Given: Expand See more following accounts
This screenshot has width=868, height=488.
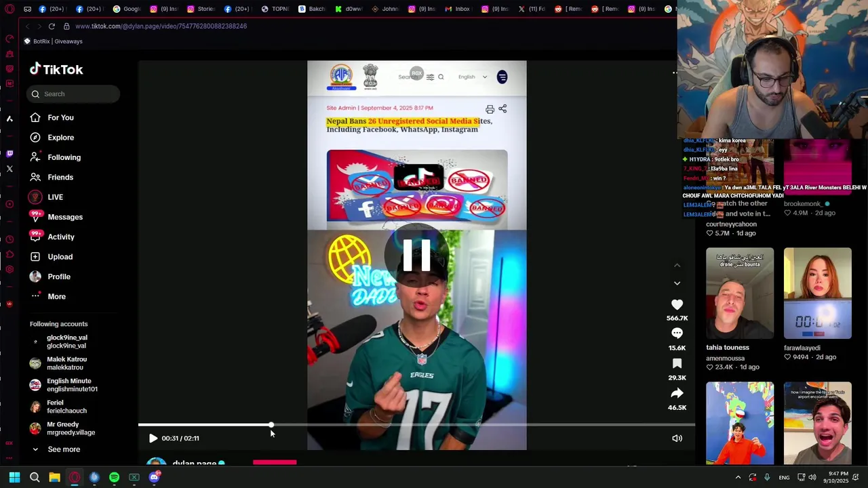Looking at the screenshot, I should [x=56, y=449].
